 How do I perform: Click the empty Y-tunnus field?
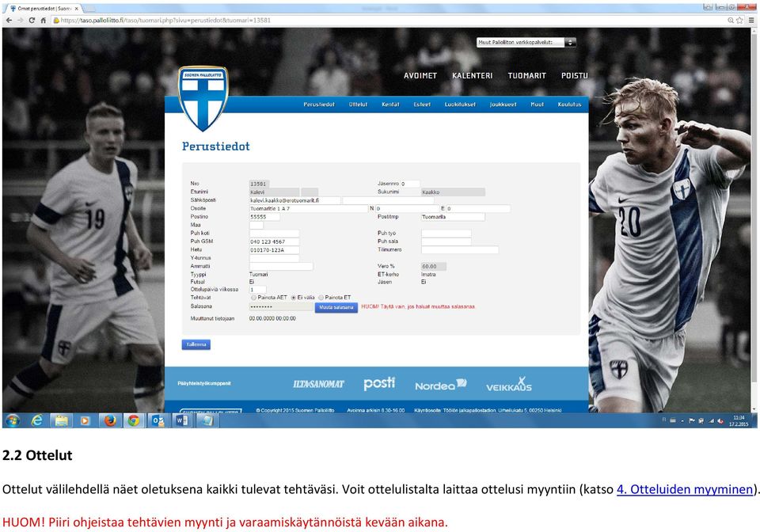tap(275, 258)
